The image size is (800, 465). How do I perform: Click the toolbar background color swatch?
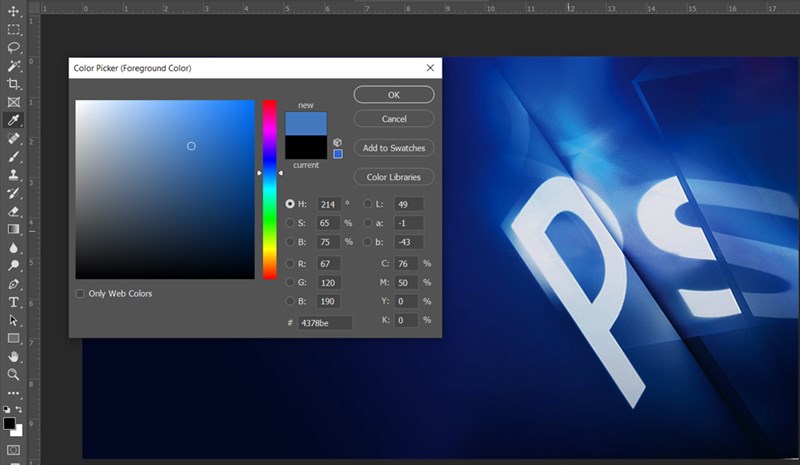(x=18, y=432)
